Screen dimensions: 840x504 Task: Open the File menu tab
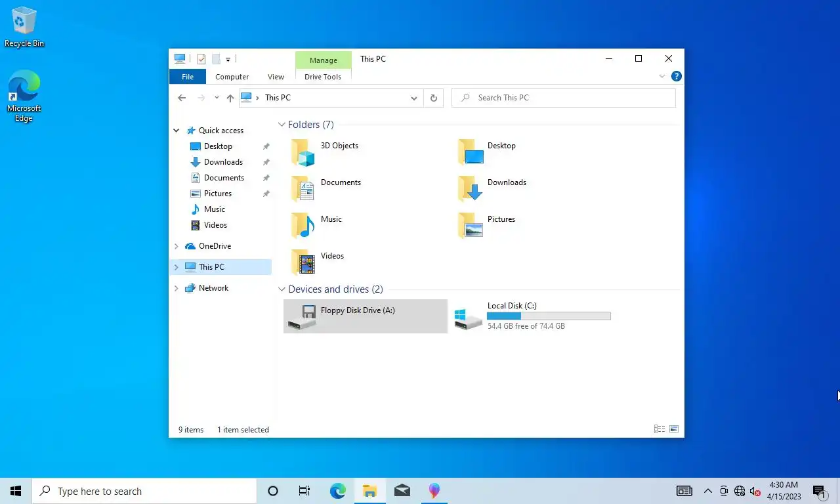[x=188, y=77]
